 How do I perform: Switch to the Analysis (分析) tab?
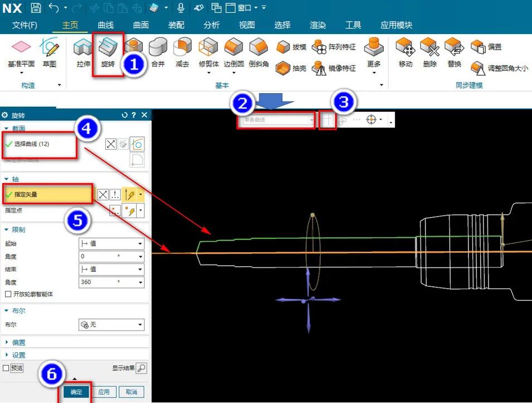pos(211,25)
